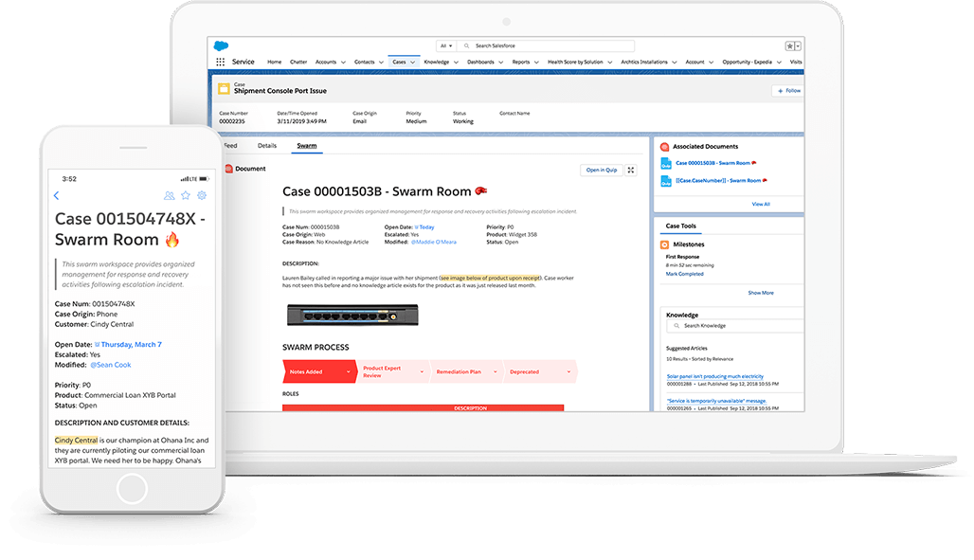The width and height of the screenshot is (974, 560).
Task: Tap the back arrow on phone
Action: pyautogui.click(x=56, y=195)
